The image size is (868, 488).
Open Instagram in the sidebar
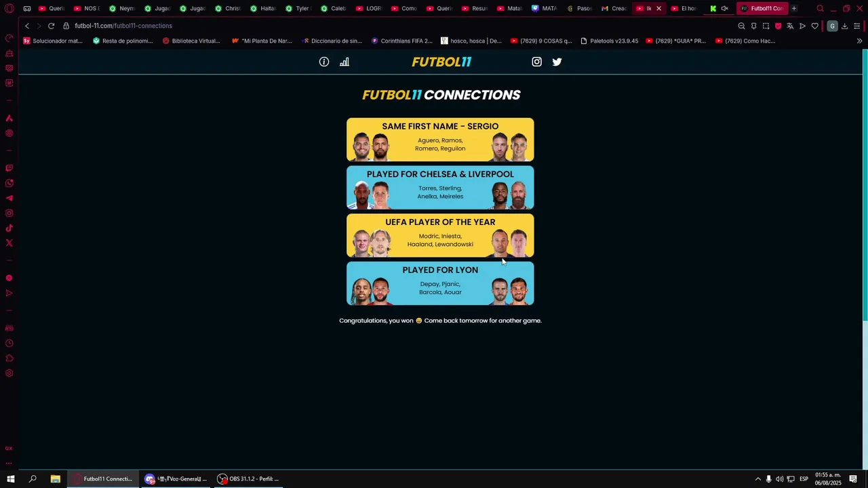coord(9,213)
